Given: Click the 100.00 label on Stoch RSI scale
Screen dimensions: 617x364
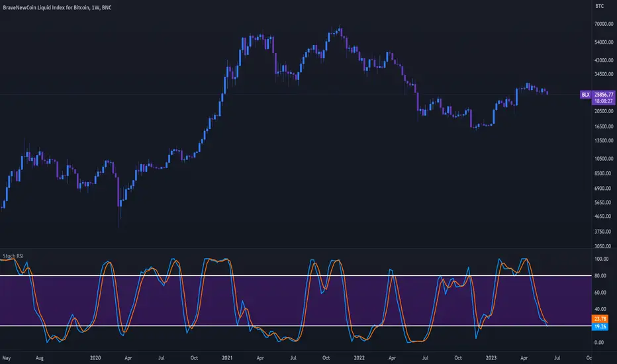Looking at the screenshot, I should [602, 259].
